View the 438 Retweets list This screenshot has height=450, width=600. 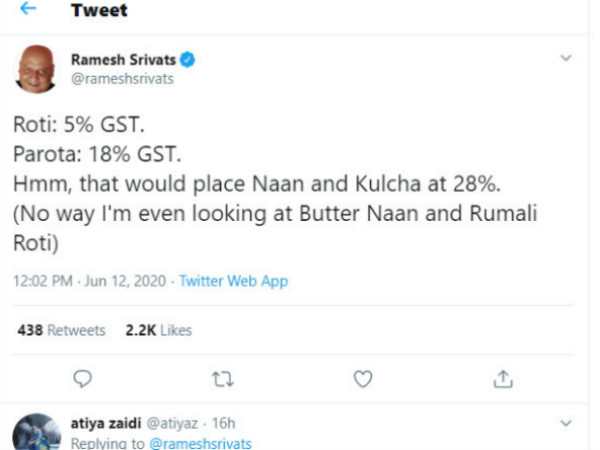click(61, 330)
